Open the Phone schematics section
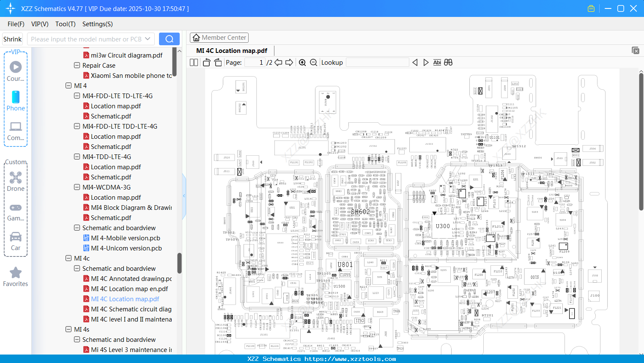Image resolution: width=644 pixels, height=363 pixels. click(x=16, y=102)
